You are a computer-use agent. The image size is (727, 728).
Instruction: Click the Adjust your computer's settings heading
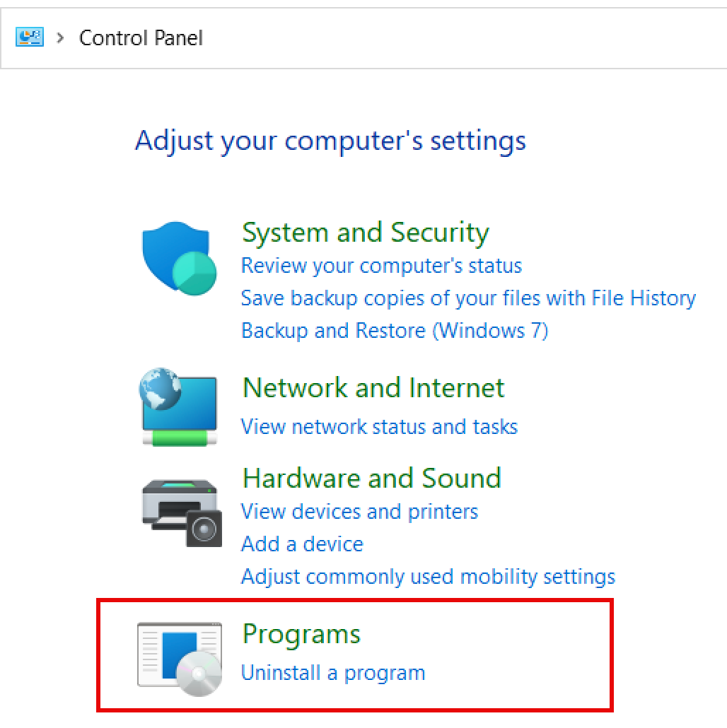pos(330,140)
